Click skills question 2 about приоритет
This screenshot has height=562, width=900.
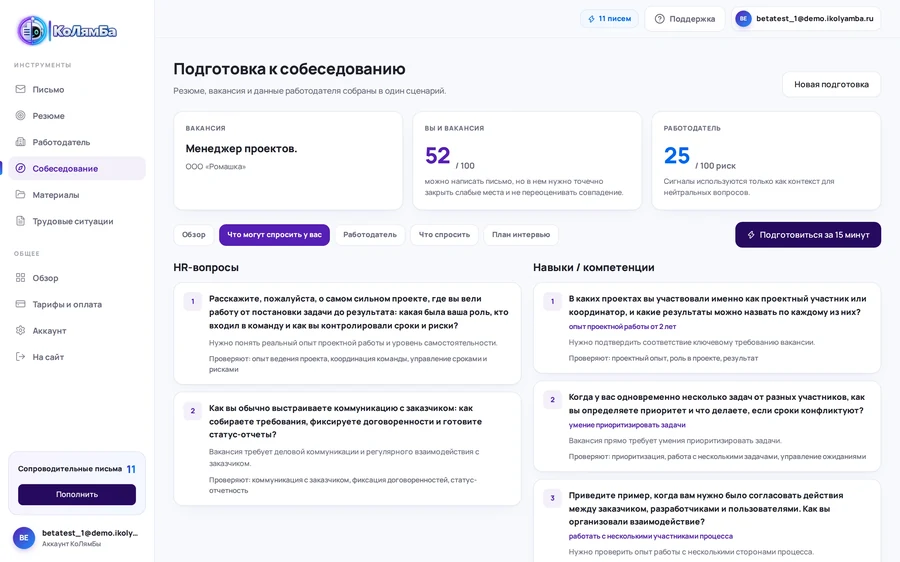point(707,426)
